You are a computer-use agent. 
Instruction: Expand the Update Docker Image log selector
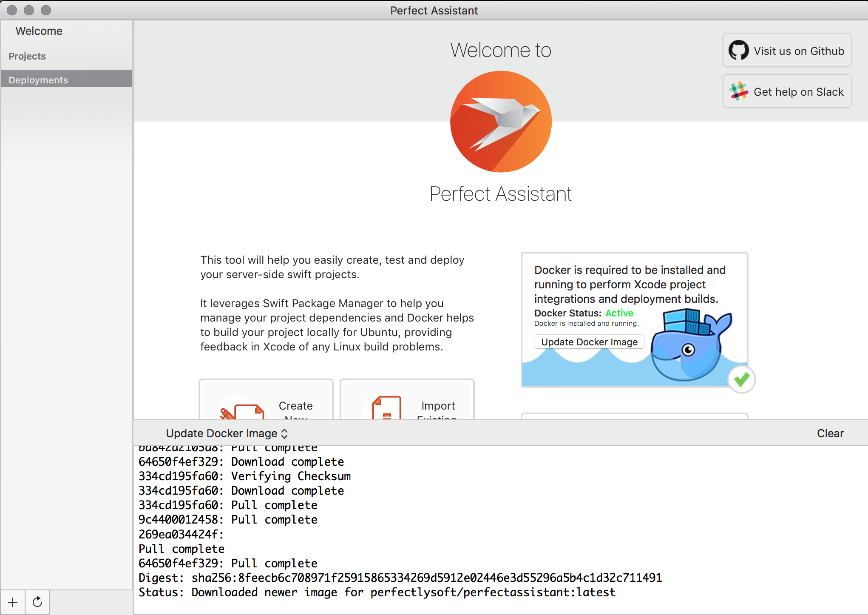pos(227,433)
